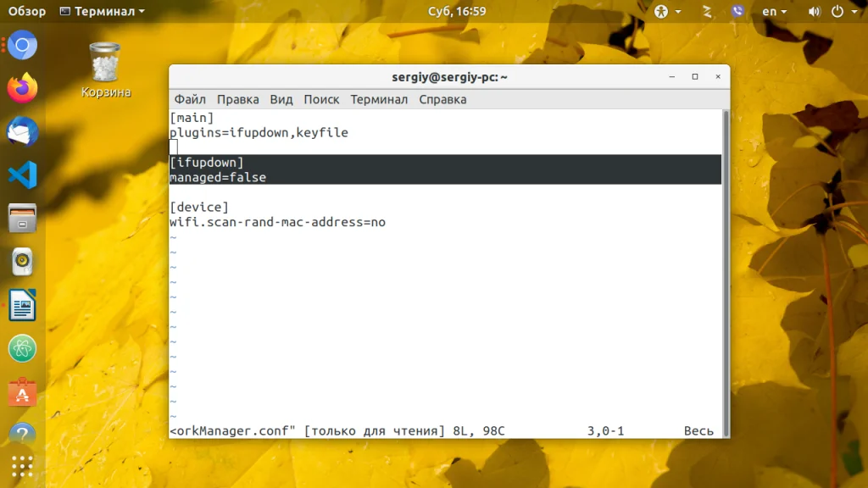Open the Правка menu

(x=237, y=100)
